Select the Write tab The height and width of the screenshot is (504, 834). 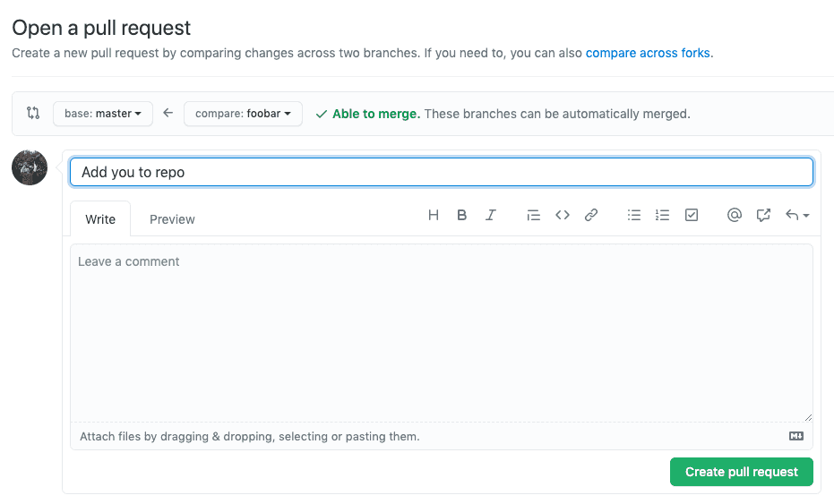coord(100,219)
